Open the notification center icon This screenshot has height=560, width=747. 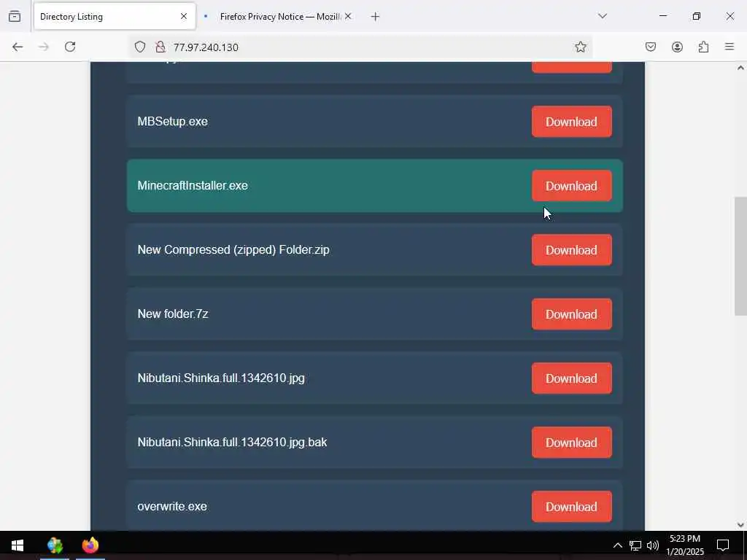pos(723,545)
